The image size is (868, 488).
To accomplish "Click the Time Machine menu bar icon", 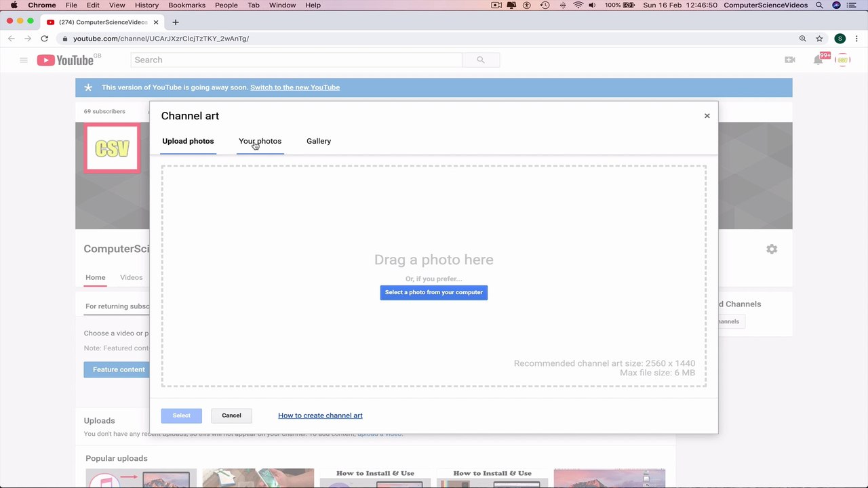I will (545, 5).
